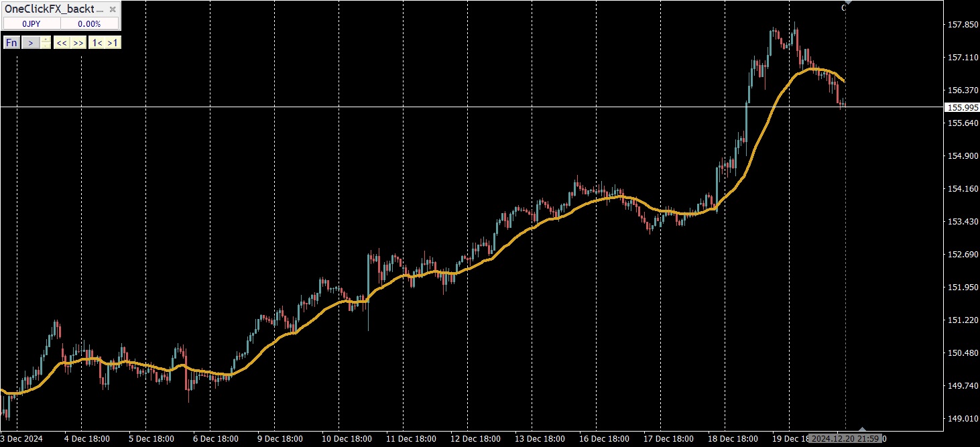Decrease speed with the stepper down arrow
This screenshot has width=980, height=447.
(x=46, y=46)
